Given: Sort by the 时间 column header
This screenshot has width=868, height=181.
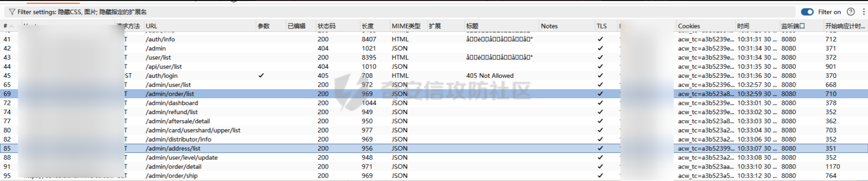Looking at the screenshot, I should pyautogui.click(x=743, y=26).
